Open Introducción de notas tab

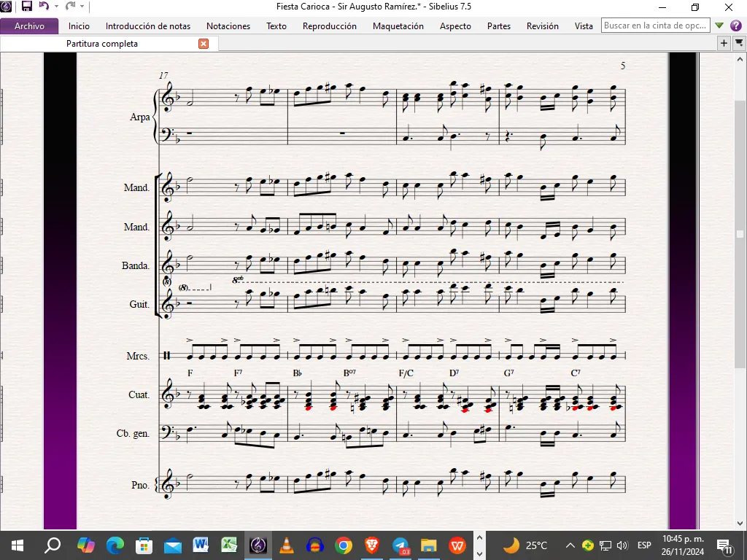tap(148, 26)
